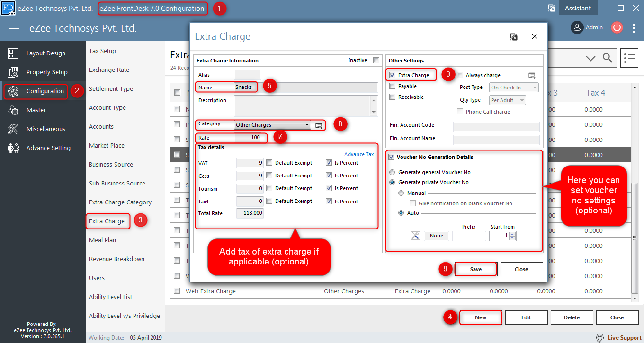The image size is (644, 343).
Task: Click the Admin user avatar icon
Action: coord(577,27)
